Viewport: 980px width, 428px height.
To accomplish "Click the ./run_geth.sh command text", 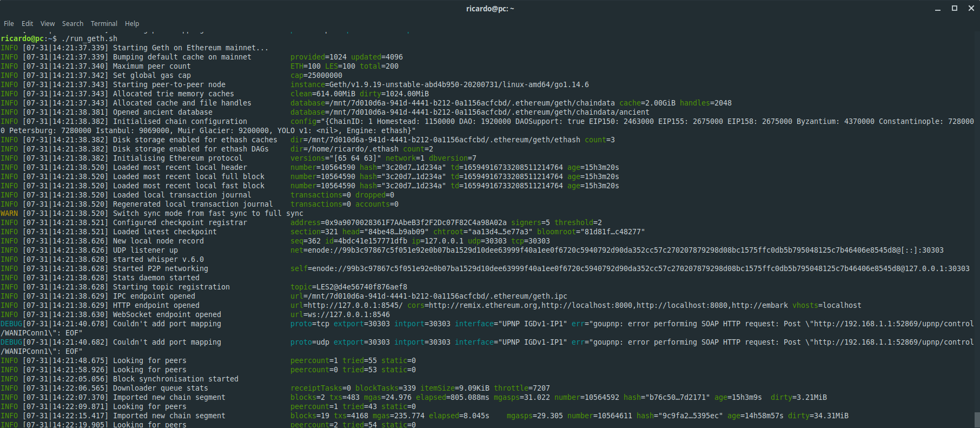I will click(89, 38).
